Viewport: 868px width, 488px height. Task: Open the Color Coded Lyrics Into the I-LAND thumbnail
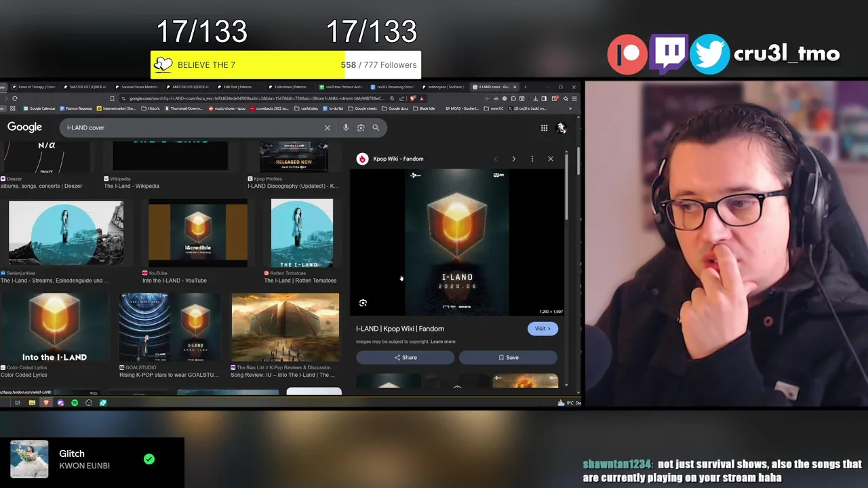54,328
